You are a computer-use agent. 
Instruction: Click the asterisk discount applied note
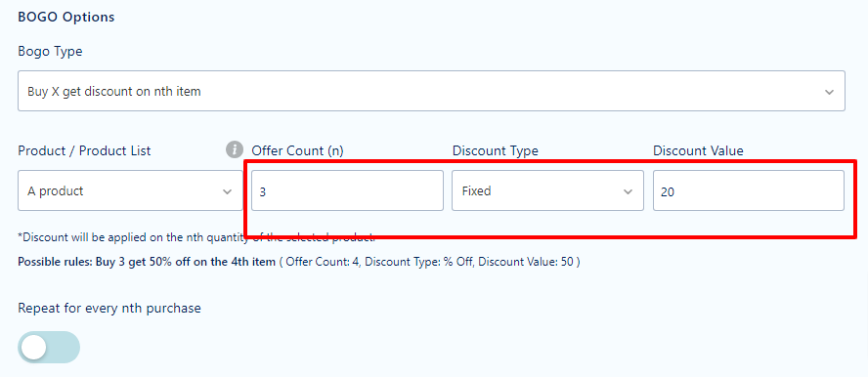tap(195, 237)
